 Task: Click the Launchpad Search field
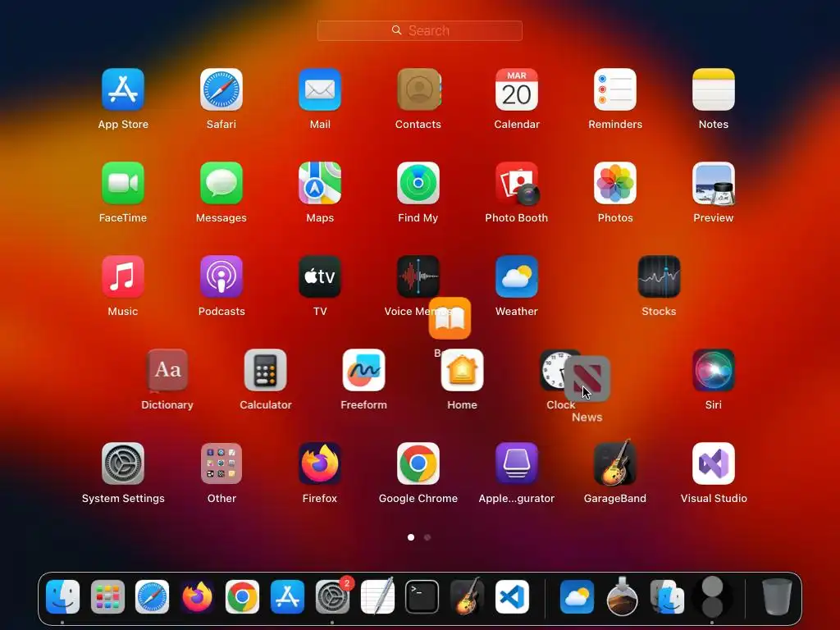tap(420, 30)
